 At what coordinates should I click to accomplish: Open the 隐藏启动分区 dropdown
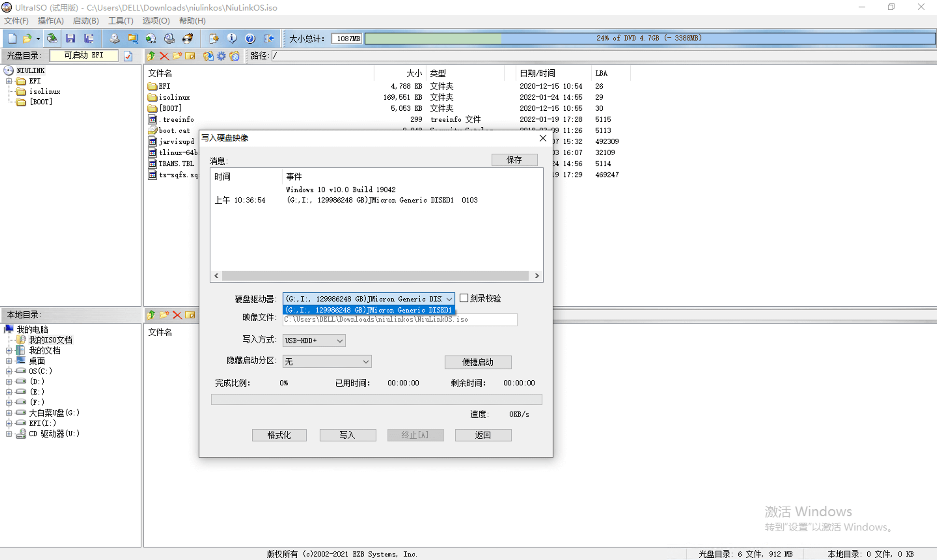click(x=327, y=361)
